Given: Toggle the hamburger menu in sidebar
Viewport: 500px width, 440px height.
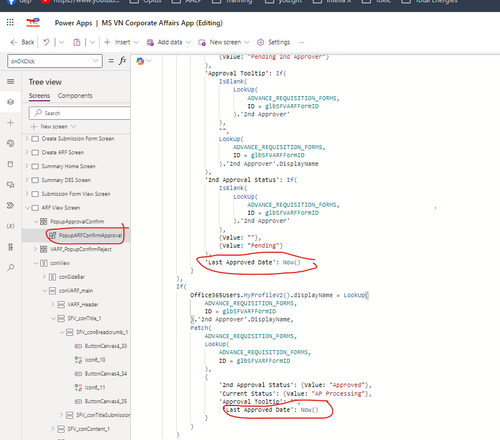Looking at the screenshot, I should click(x=11, y=81).
